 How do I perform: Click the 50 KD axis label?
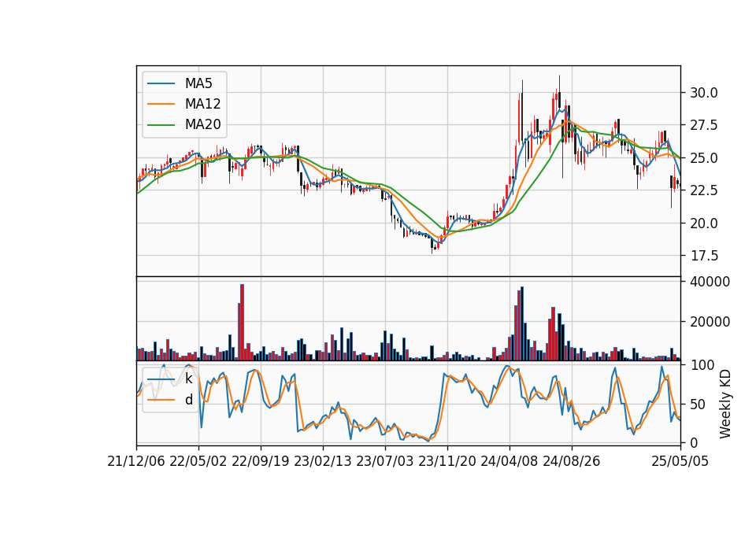(699, 404)
